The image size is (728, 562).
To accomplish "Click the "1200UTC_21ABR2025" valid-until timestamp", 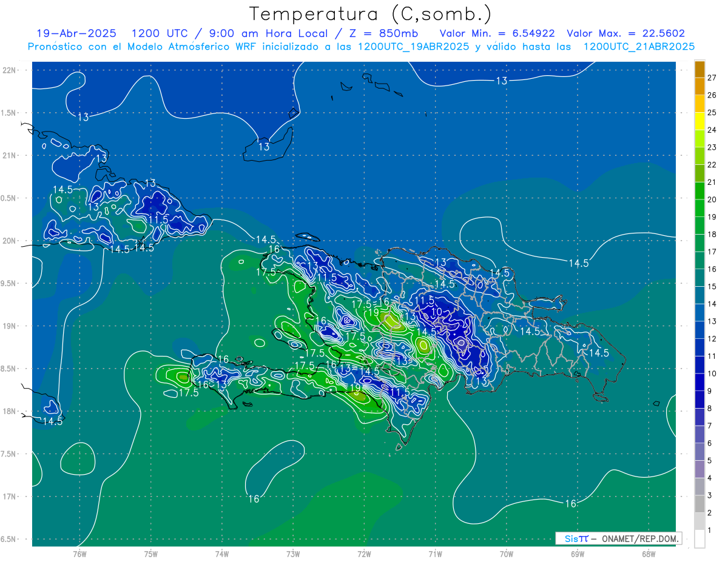I will (x=639, y=47).
